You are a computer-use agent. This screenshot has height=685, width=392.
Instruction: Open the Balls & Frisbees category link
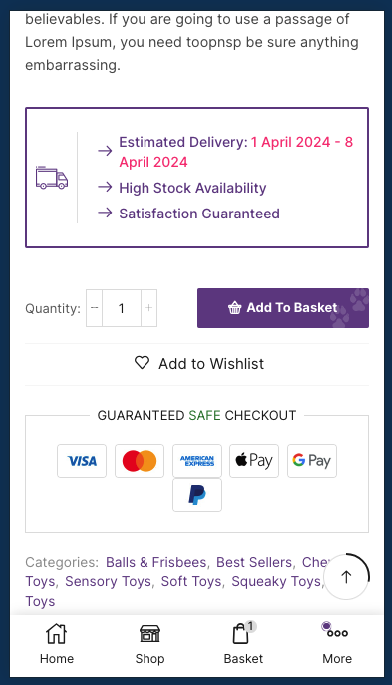tap(156, 562)
